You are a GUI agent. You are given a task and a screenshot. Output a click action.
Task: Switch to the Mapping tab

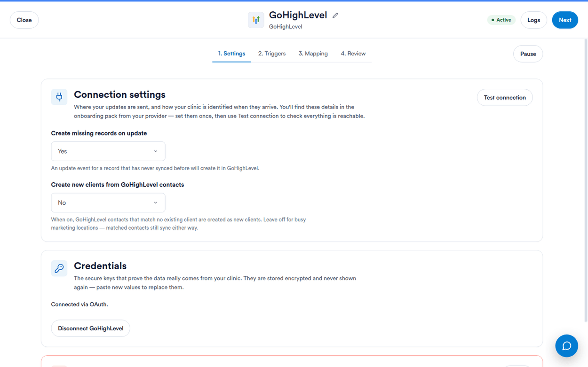313,54
